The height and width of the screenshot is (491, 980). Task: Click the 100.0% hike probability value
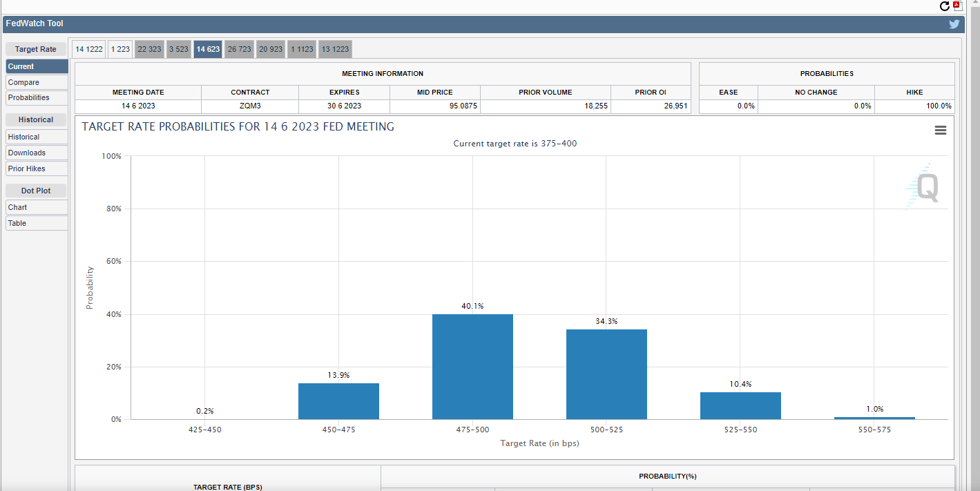(x=939, y=106)
